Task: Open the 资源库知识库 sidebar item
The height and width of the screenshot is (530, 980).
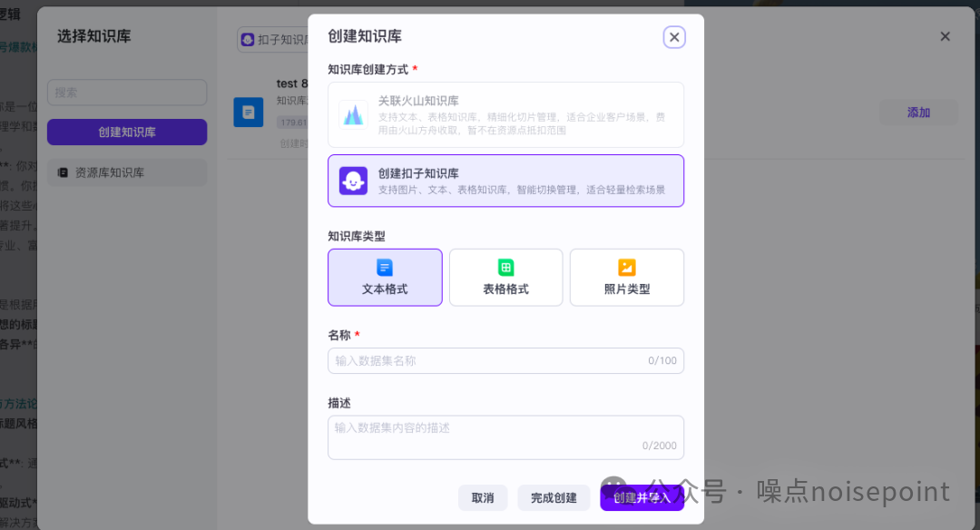Action: coord(127,172)
